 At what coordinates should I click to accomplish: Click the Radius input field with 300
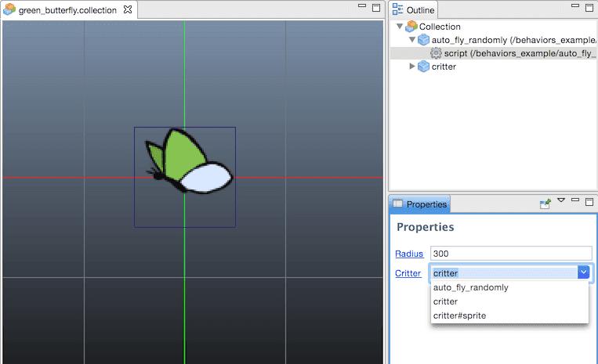pos(509,254)
